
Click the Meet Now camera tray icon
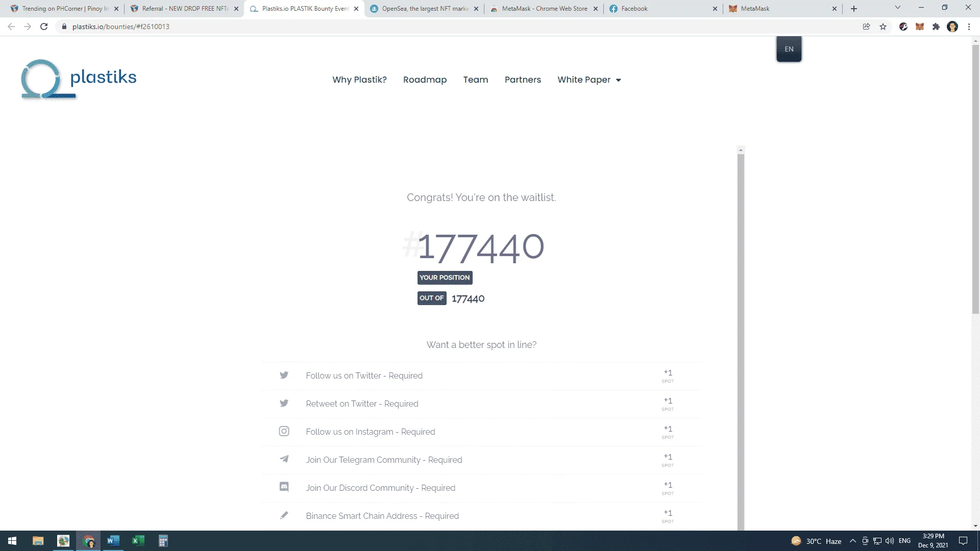pos(865,541)
